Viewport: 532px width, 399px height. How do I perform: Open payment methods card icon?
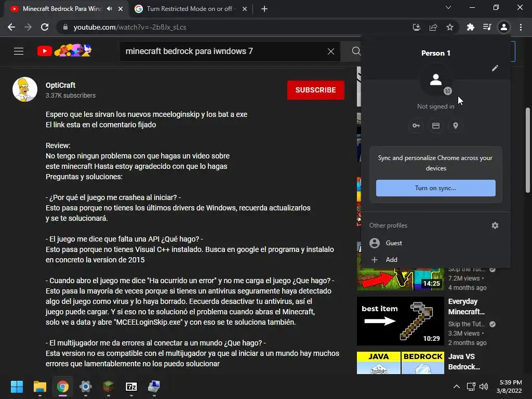[436, 126]
